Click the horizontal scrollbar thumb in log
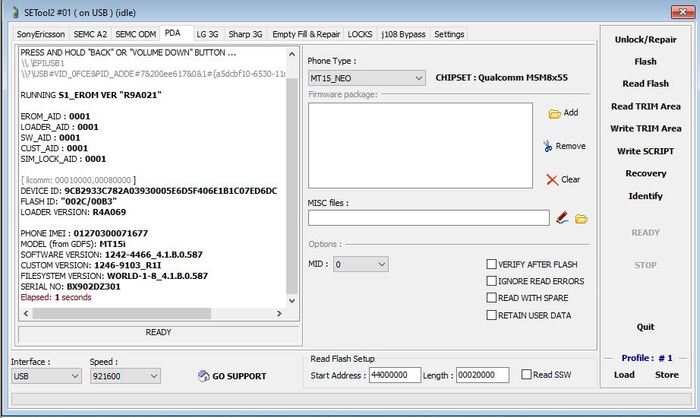700x418 pixels. click(121, 314)
